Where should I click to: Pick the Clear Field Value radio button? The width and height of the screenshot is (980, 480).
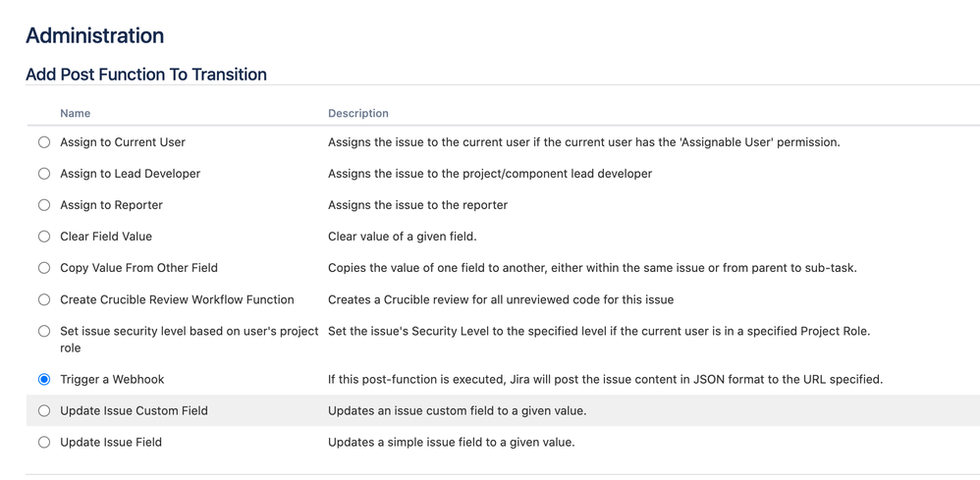pyautogui.click(x=44, y=237)
